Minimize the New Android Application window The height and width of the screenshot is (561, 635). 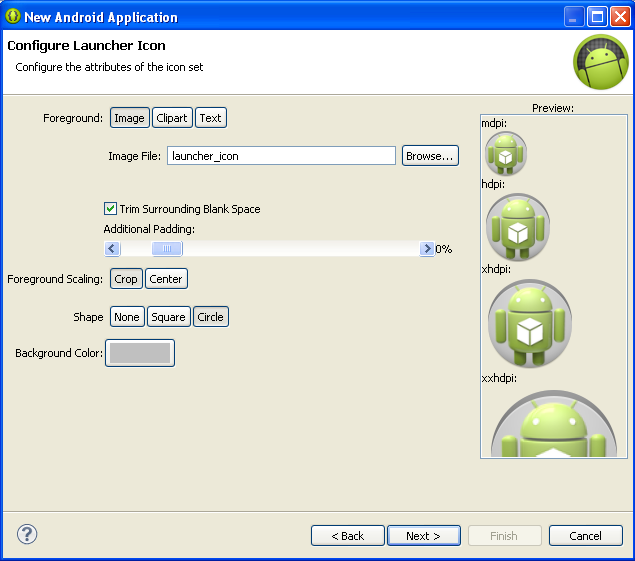point(574,16)
